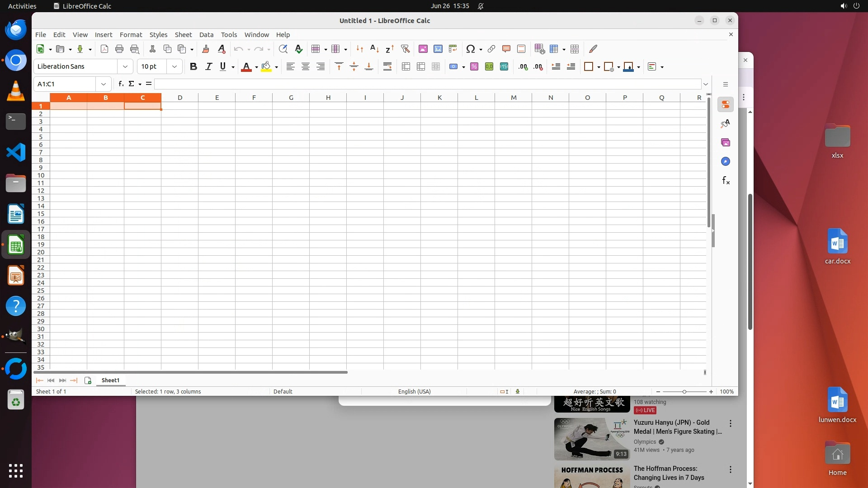Open the Name Box dropdown arrow
The height and width of the screenshot is (488, 868).
[x=104, y=84]
